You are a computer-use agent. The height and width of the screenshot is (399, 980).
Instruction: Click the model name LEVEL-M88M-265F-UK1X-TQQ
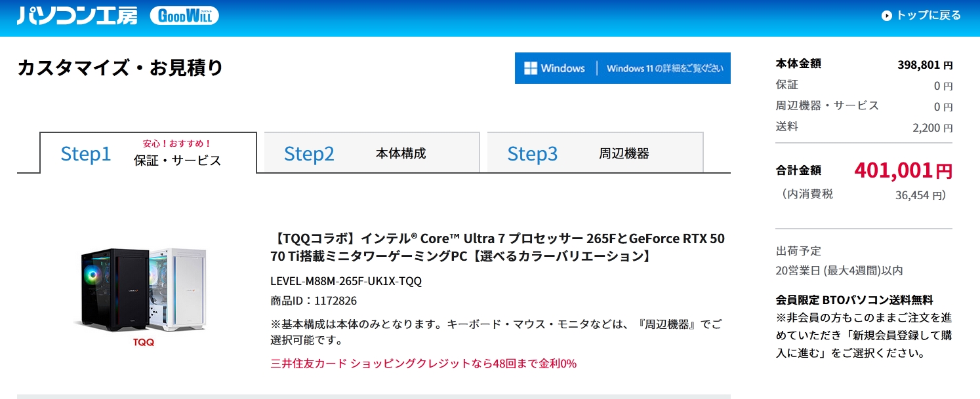click(346, 281)
